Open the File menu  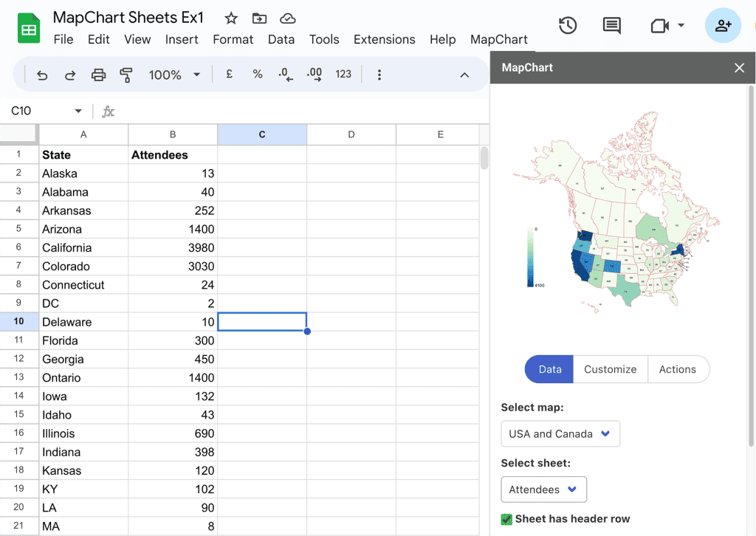(x=63, y=40)
